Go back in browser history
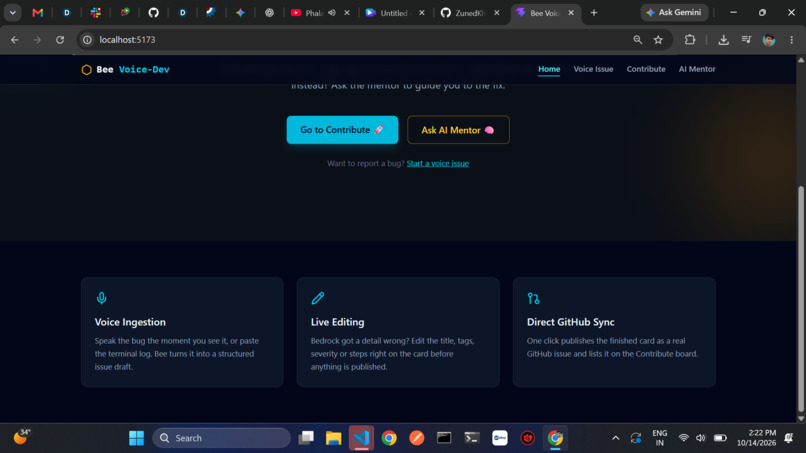The width and height of the screenshot is (806, 453). click(14, 40)
